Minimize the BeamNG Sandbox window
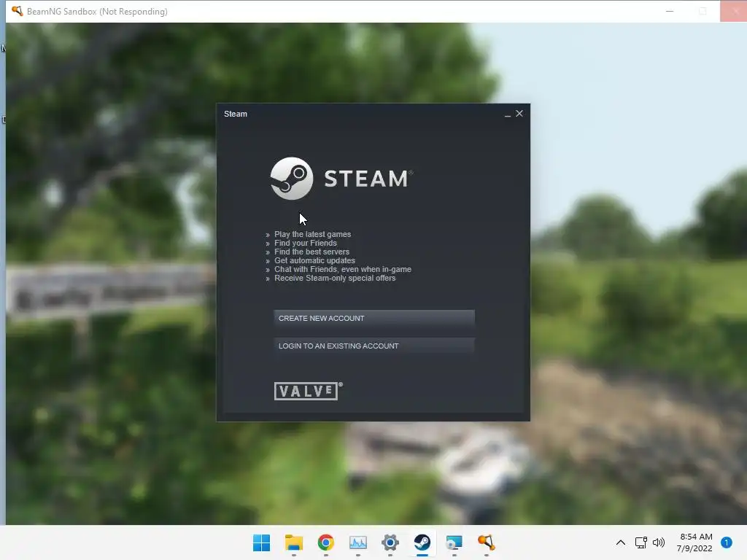 coord(670,11)
